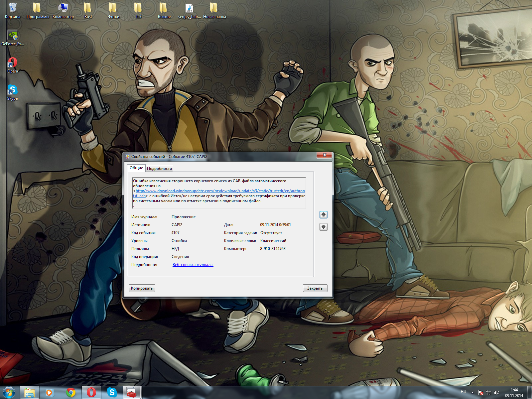Image resolution: width=532 pixels, height=399 pixels.
Task: Select the Компьютер desktop icon
Action: [63, 10]
